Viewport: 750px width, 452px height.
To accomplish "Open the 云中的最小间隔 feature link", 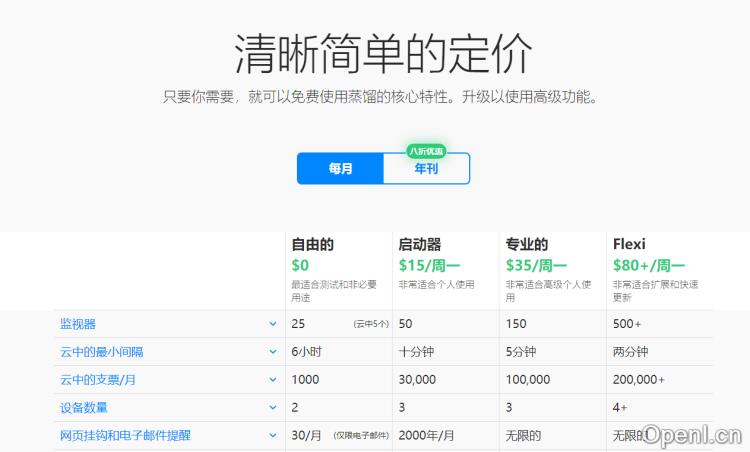I will [102, 352].
